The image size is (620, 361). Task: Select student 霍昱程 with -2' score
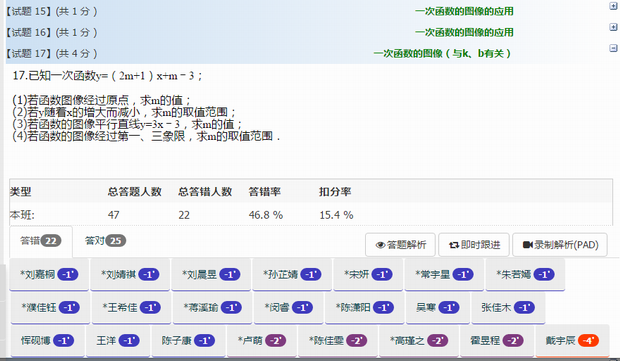point(497,340)
